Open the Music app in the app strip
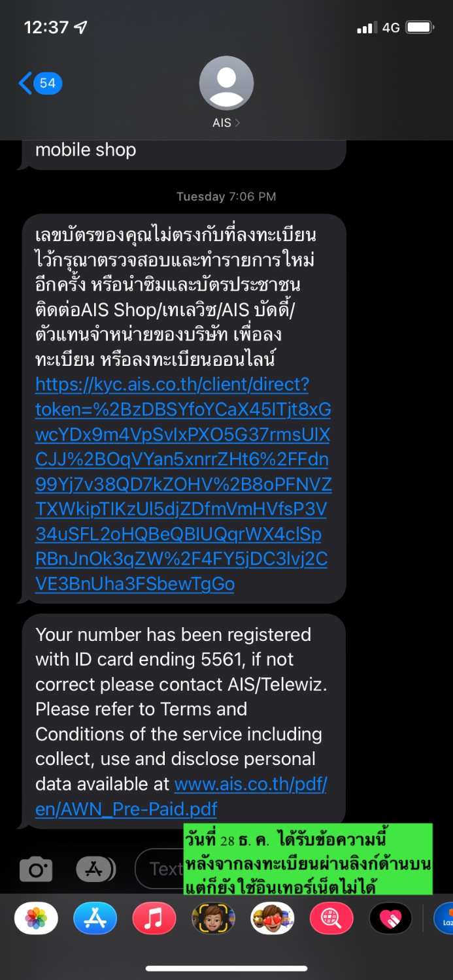 154,919
